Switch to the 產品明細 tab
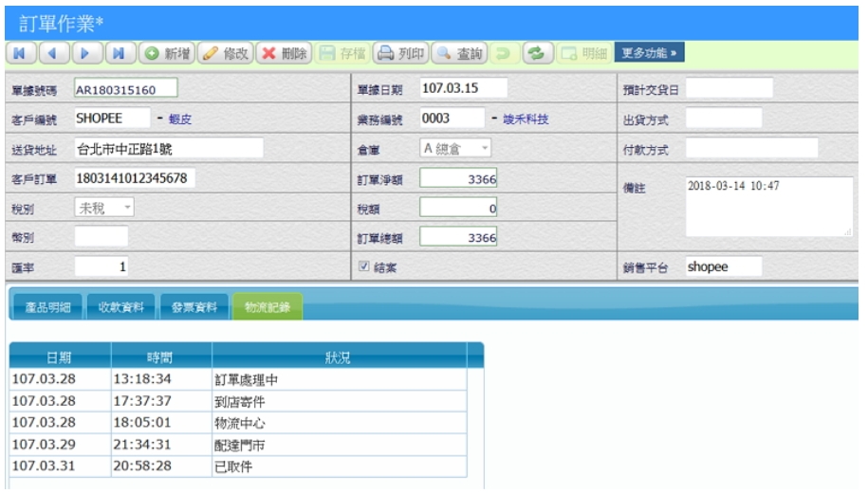The height and width of the screenshot is (494, 868). tap(47, 307)
